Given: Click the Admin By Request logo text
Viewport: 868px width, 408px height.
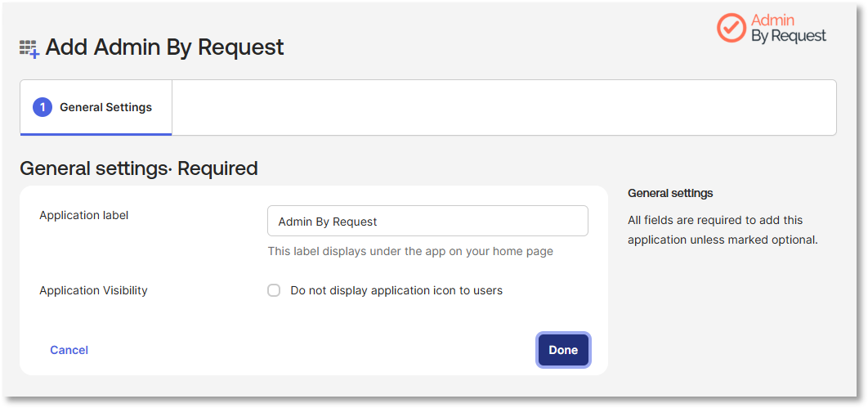Looking at the screenshot, I should (x=788, y=29).
